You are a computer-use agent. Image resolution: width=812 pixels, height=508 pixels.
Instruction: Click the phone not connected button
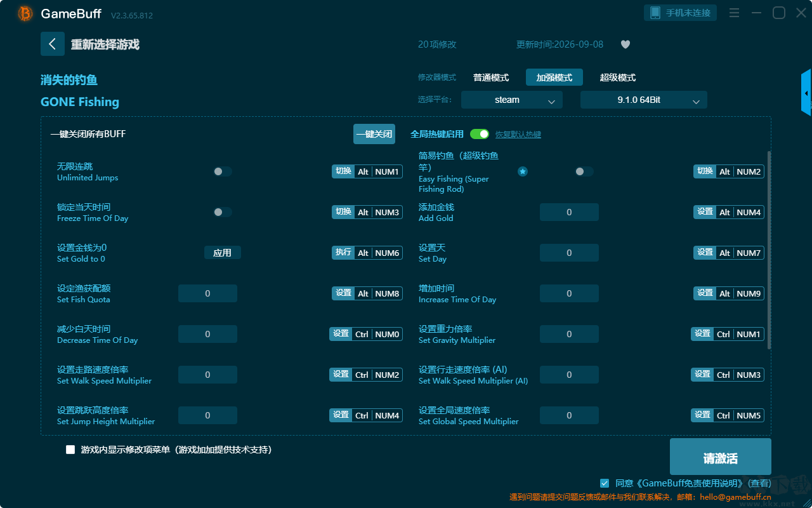(681, 13)
